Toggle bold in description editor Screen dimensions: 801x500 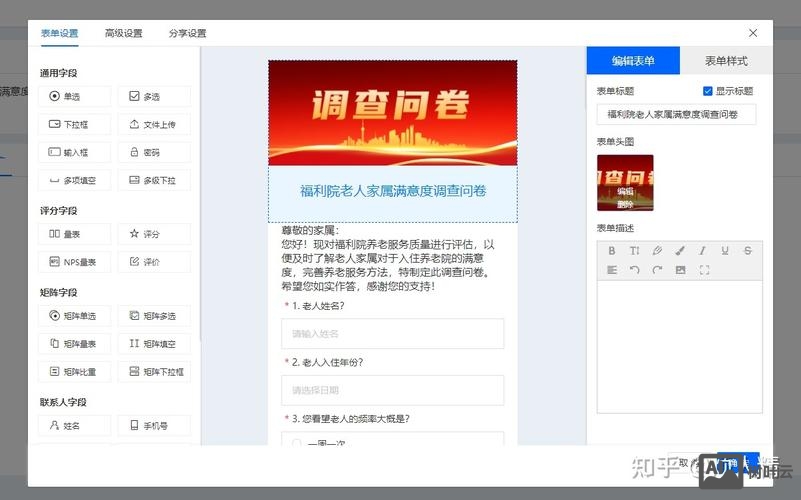pyautogui.click(x=611, y=251)
